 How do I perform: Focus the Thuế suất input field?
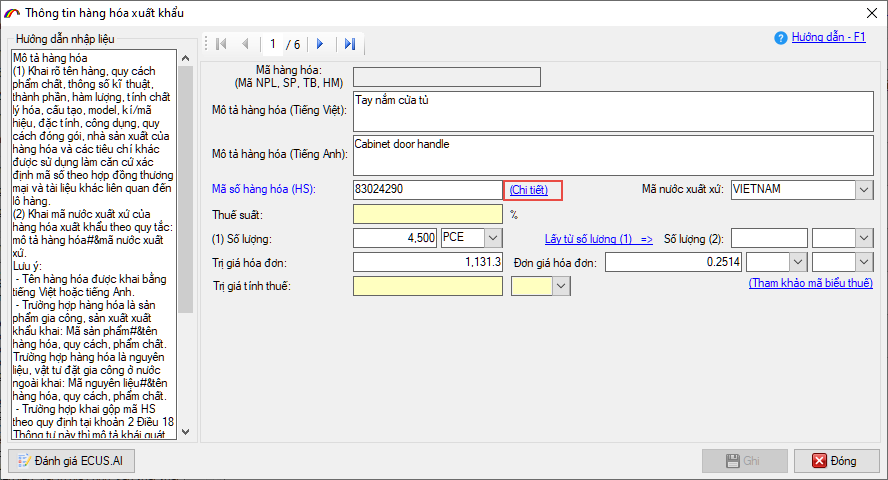point(429,213)
